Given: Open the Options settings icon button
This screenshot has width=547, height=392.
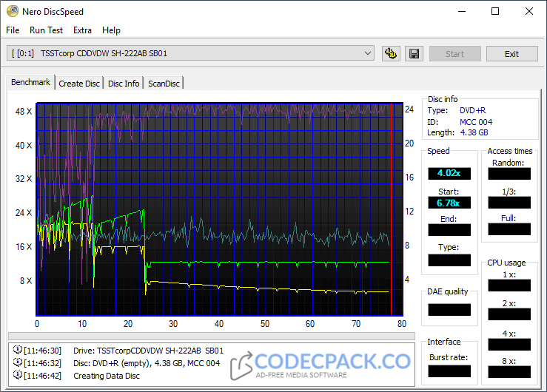Looking at the screenshot, I should pos(391,54).
